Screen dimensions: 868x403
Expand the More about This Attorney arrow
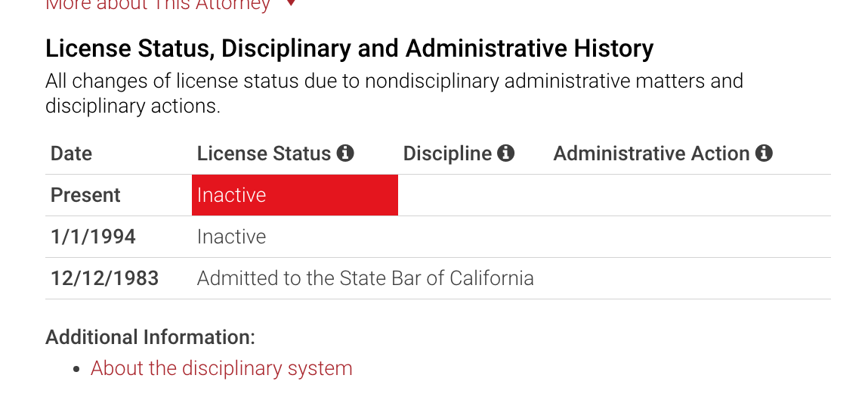(x=291, y=3)
